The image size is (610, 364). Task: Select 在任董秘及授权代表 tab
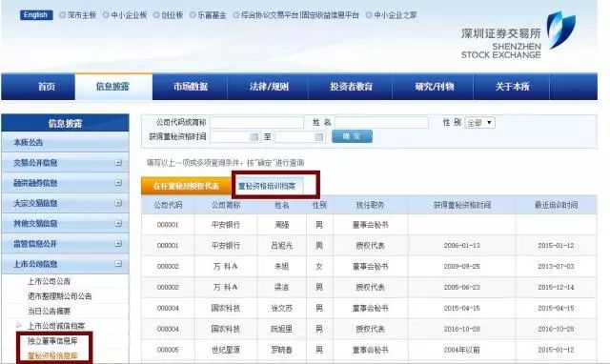(187, 186)
